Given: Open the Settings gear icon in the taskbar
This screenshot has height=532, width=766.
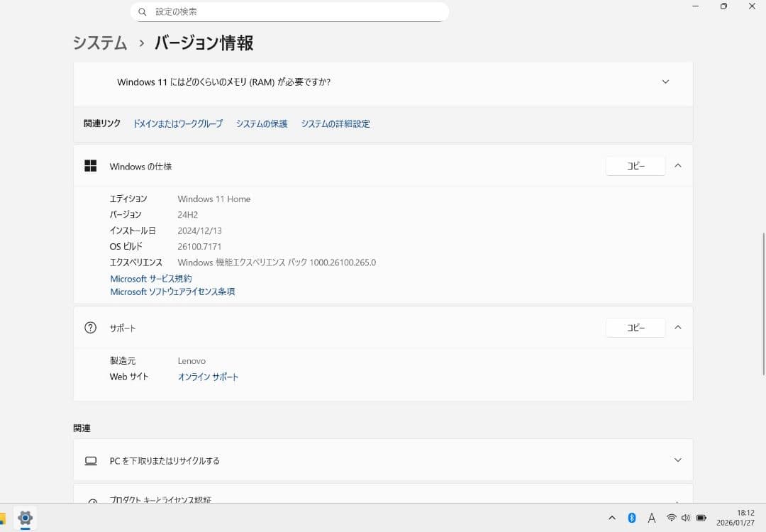Looking at the screenshot, I should 25,518.
